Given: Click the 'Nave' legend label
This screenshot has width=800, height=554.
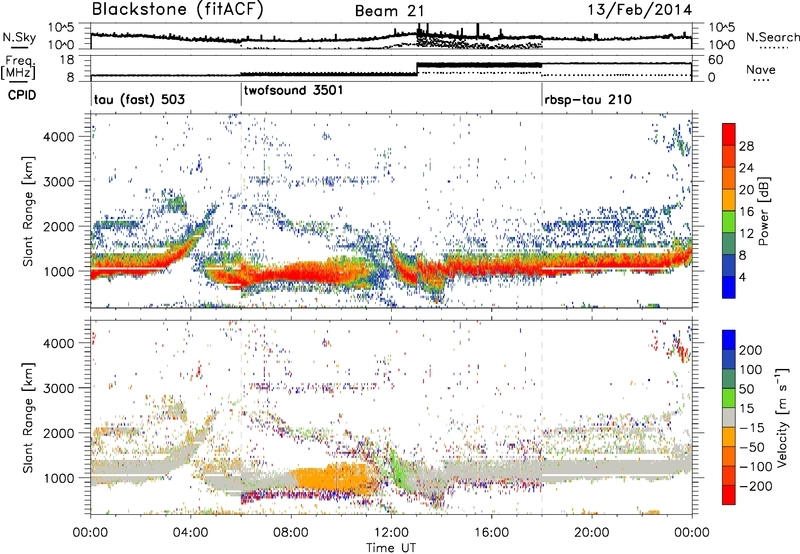Looking at the screenshot, I should (x=761, y=69).
